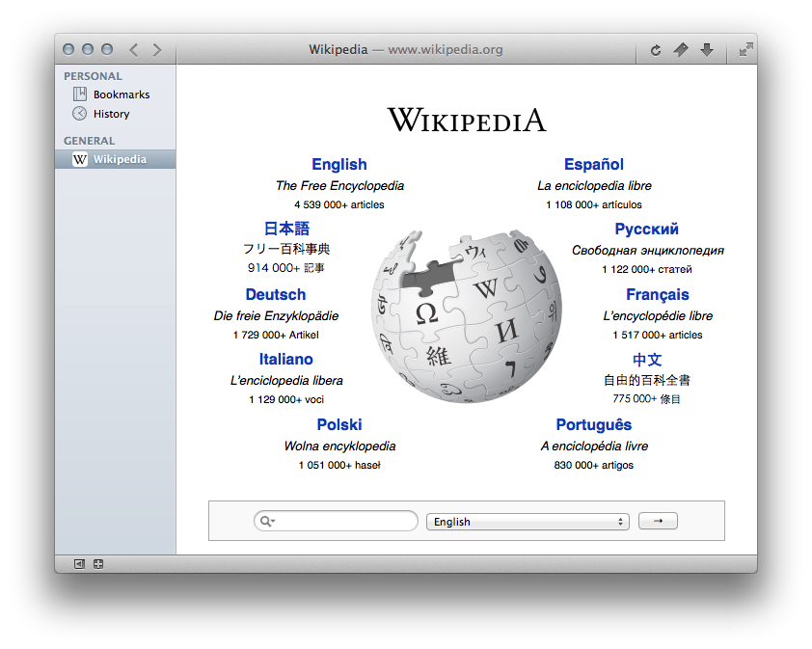Click '4 539 000+ articles' text
This screenshot has height=649, width=812.
click(x=339, y=204)
